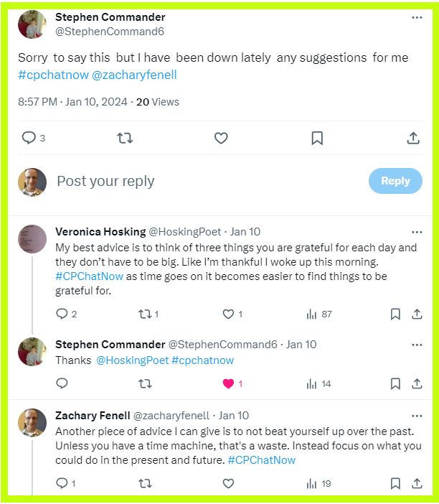Bookmark Stephen Commander's main post
The width and height of the screenshot is (439, 504).
pyautogui.click(x=317, y=138)
